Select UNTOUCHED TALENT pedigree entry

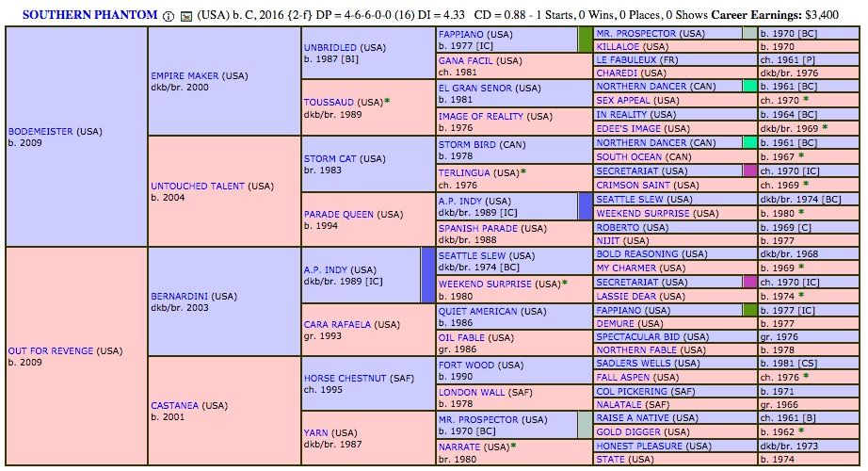pyautogui.click(x=197, y=187)
